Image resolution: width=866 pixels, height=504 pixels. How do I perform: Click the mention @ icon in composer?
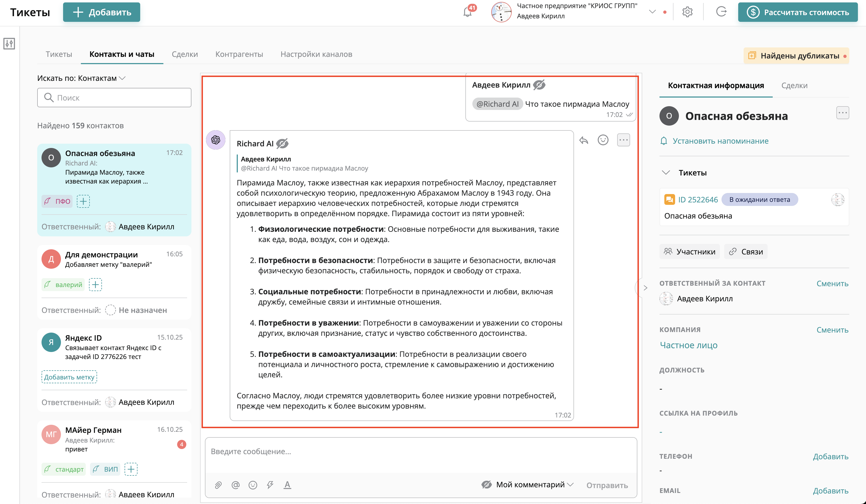235,485
